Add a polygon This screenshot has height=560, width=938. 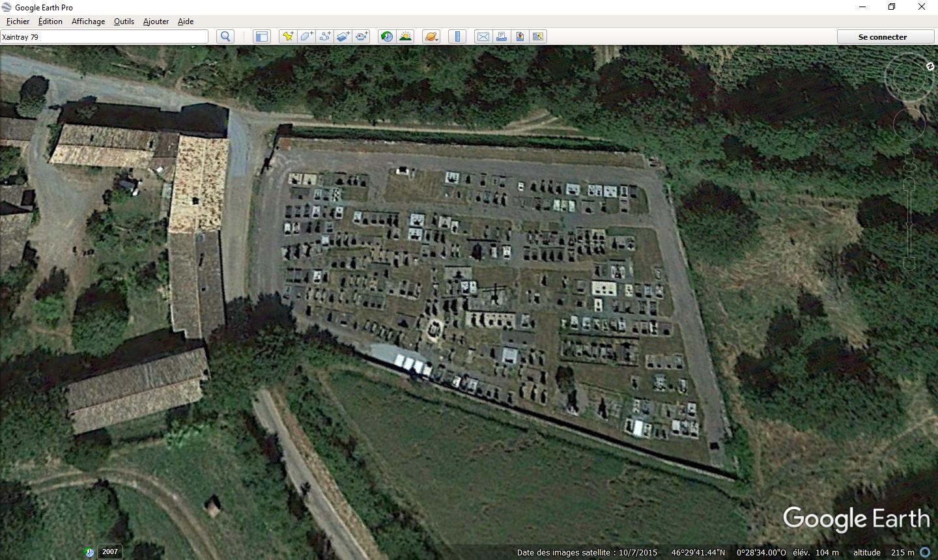coord(306,36)
